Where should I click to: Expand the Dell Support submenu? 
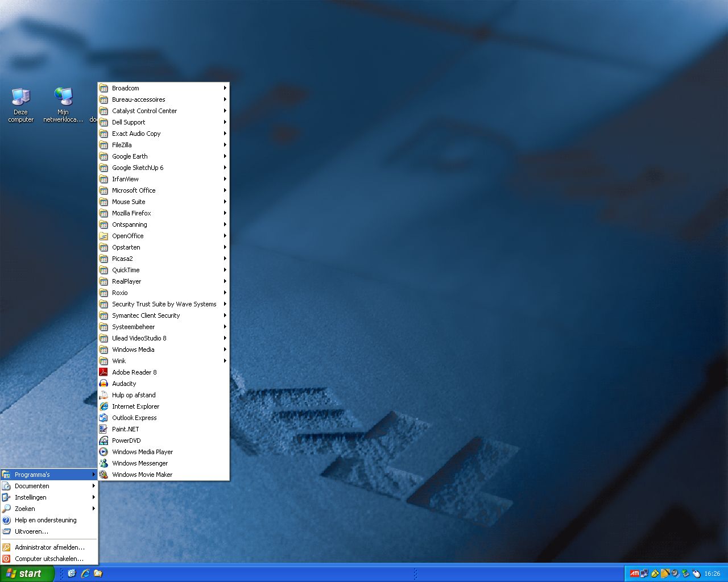click(164, 122)
